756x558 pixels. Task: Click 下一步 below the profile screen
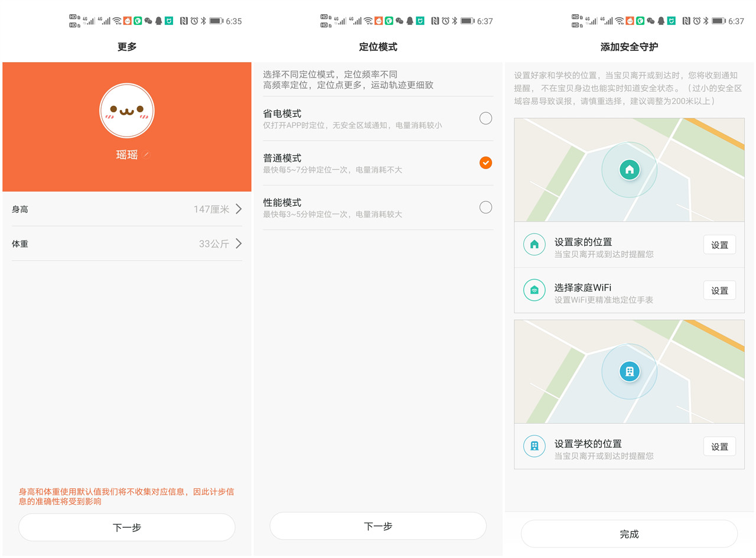pyautogui.click(x=127, y=526)
